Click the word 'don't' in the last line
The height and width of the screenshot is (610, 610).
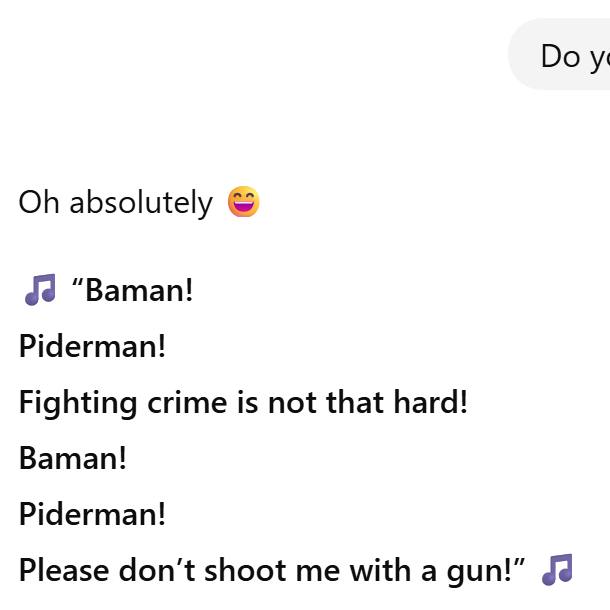click(157, 570)
